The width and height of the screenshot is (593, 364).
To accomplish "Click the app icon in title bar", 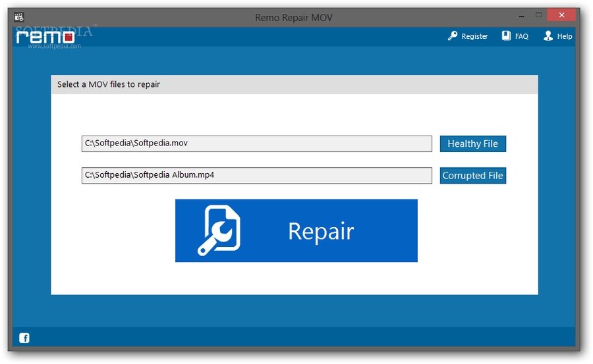I will (19, 17).
